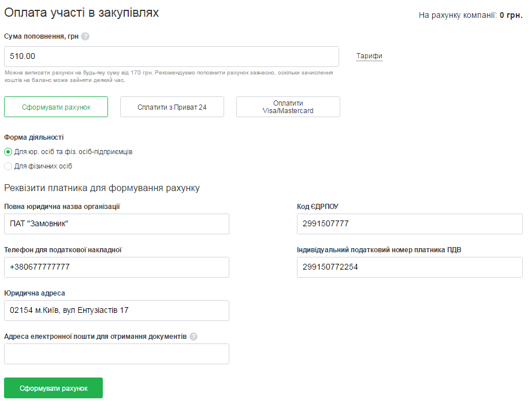Click the legal address field with Київ address

(x=116, y=311)
